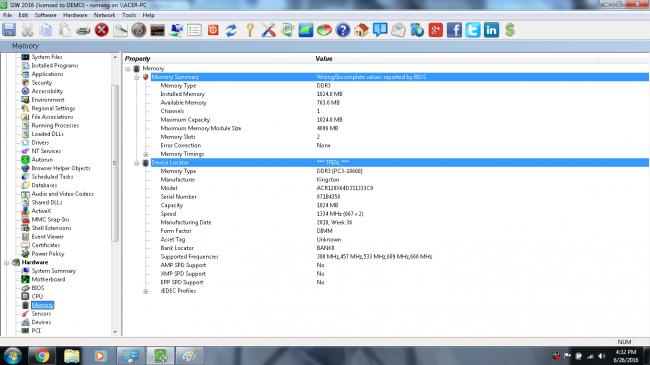Screen dimensions: 650x365
Task: Open the Network menu
Action: point(104,15)
